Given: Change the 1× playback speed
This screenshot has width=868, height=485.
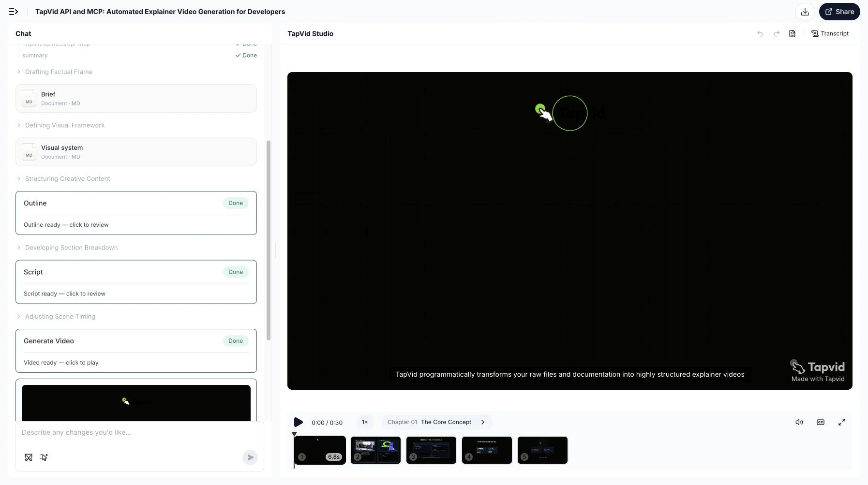Looking at the screenshot, I should click(x=365, y=422).
